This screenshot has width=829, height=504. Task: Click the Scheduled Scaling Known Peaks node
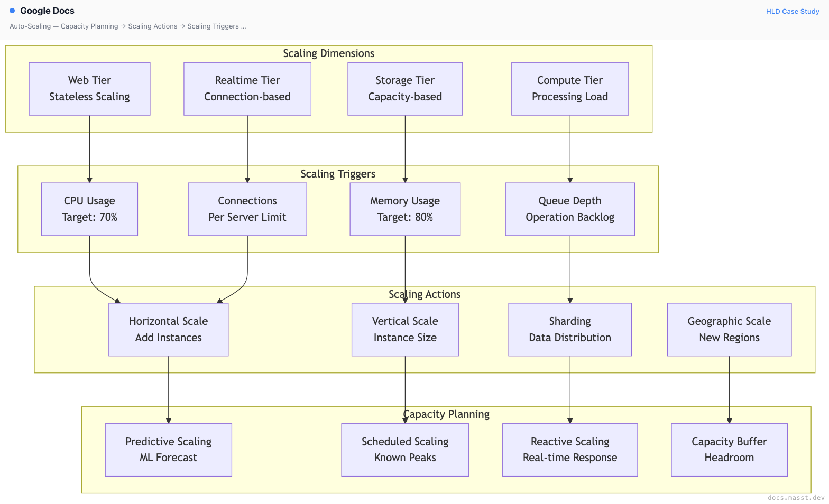[x=405, y=450]
